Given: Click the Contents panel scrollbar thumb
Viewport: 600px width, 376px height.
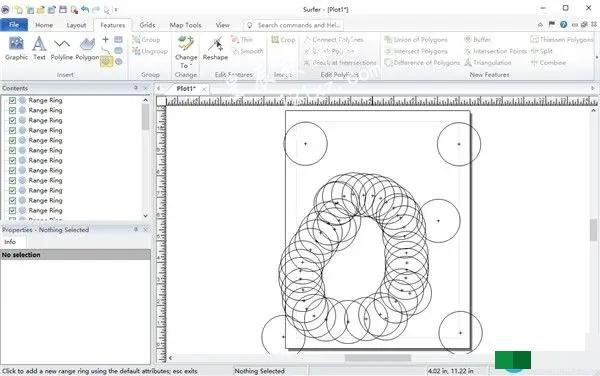Looking at the screenshot, I should point(145,117).
